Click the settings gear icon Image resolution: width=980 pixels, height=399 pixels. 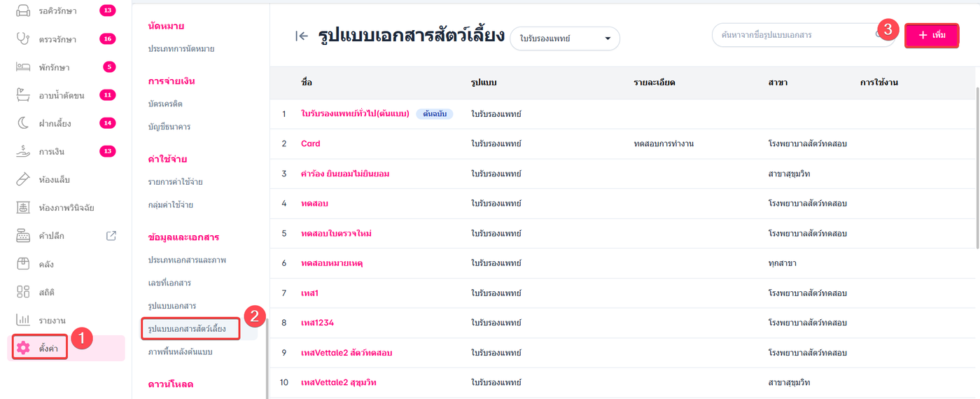(x=24, y=348)
